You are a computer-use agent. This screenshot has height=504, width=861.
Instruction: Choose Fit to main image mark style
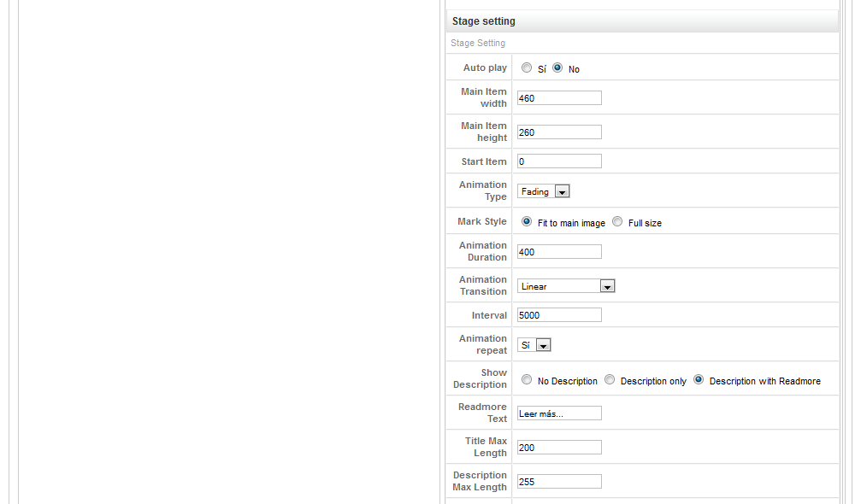pyautogui.click(x=527, y=222)
